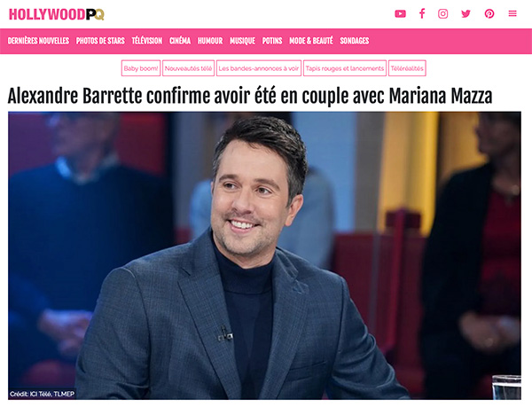Open the YouTube channel icon
Screen dimensions: 532x407
coord(401,14)
